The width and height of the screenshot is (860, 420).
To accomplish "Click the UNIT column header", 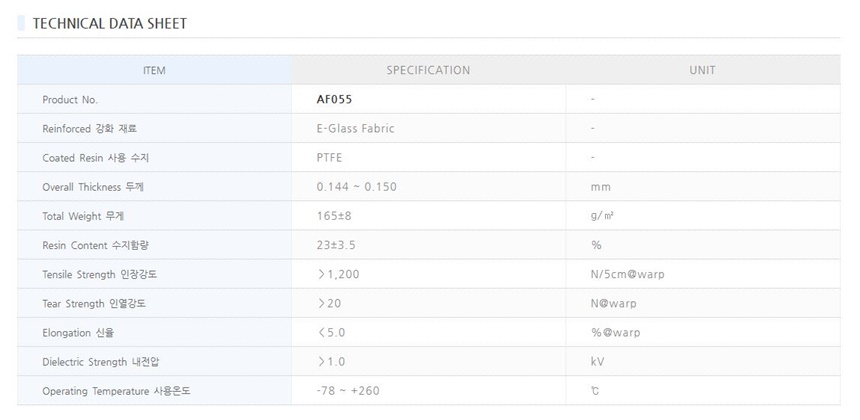I will coord(702,70).
